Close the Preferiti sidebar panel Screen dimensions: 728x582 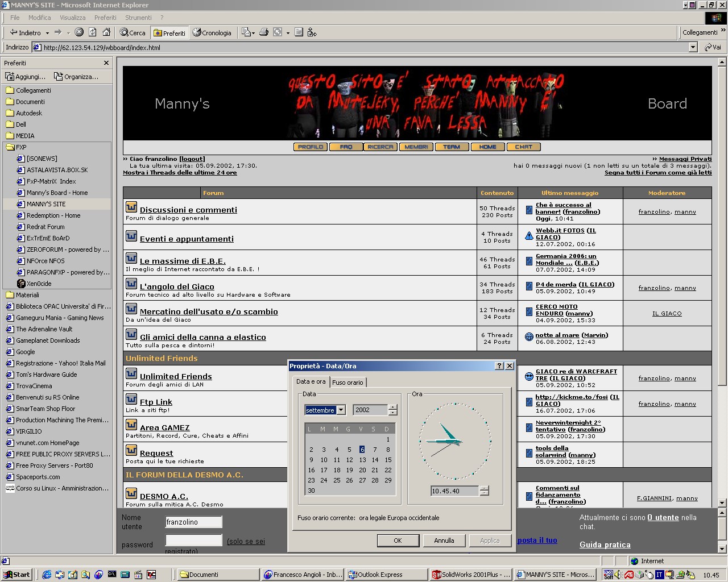106,63
